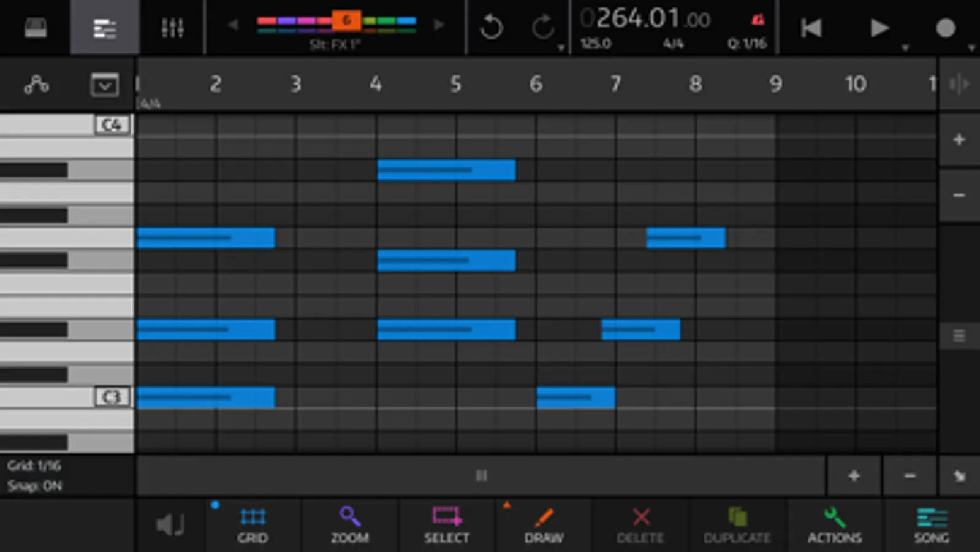Open the GRID settings tool
Image resolution: width=980 pixels, height=552 pixels.
[x=253, y=526]
